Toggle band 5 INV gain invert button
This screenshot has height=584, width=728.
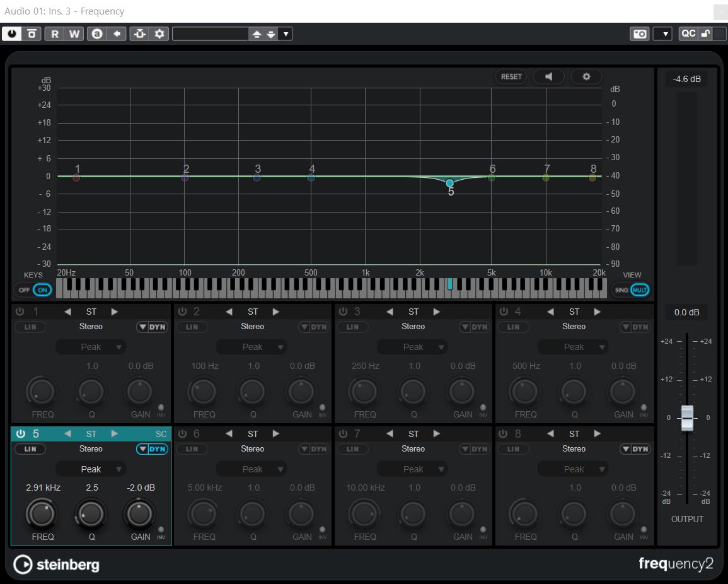161,530
